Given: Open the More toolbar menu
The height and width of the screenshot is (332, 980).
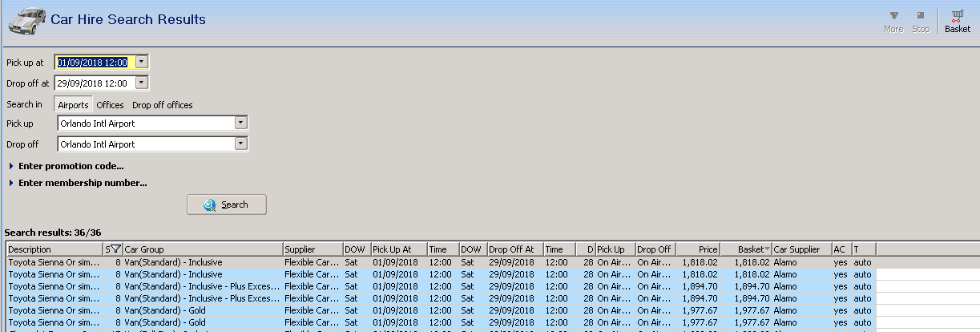Looking at the screenshot, I should (893, 20).
